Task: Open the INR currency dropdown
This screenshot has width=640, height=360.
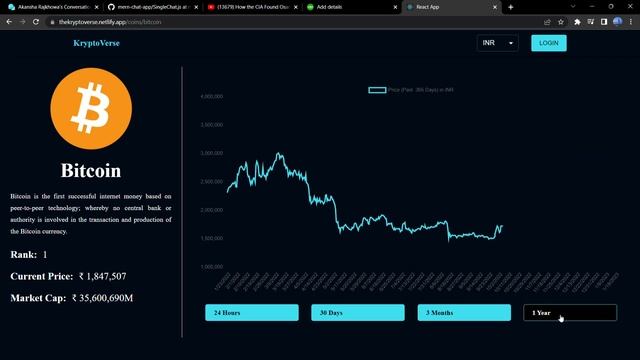Action: pyautogui.click(x=498, y=43)
